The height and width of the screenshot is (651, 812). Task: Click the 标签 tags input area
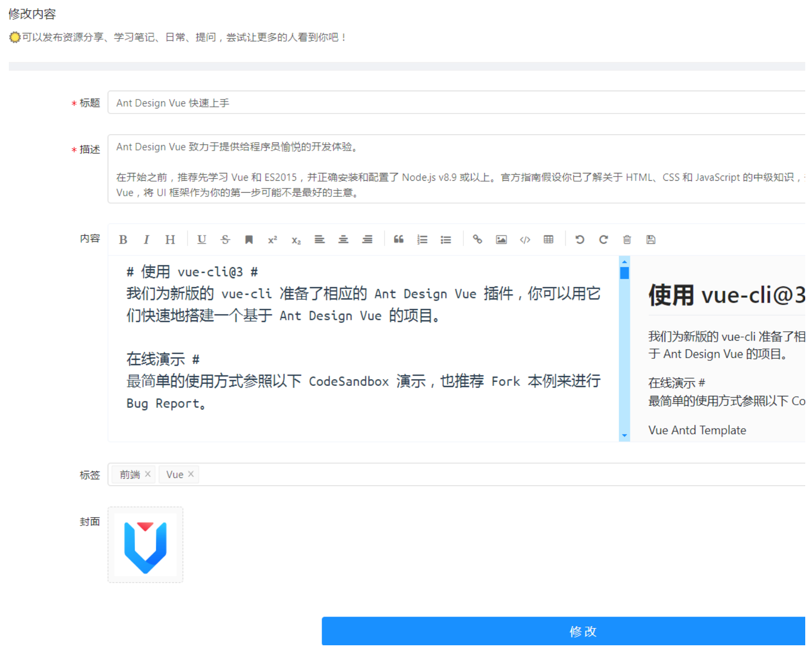[x=456, y=474]
